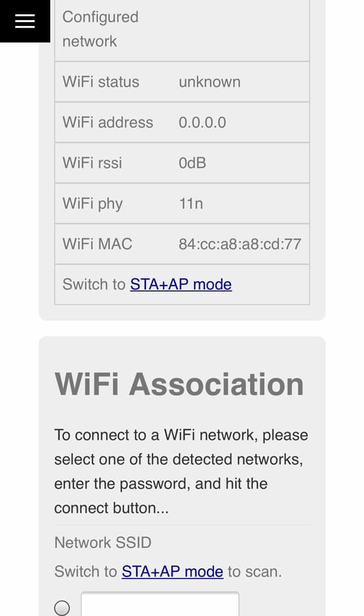Click the 0dB rssi value
The width and height of the screenshot is (364, 616).
[193, 163]
